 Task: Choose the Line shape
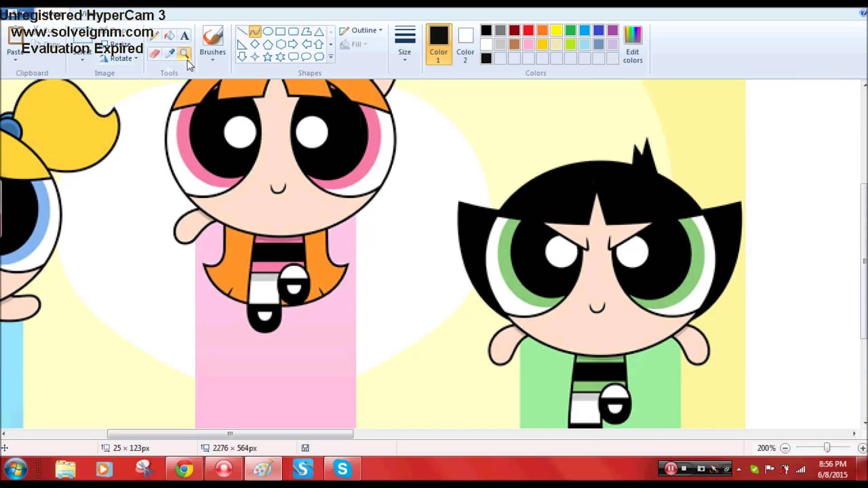click(x=242, y=31)
